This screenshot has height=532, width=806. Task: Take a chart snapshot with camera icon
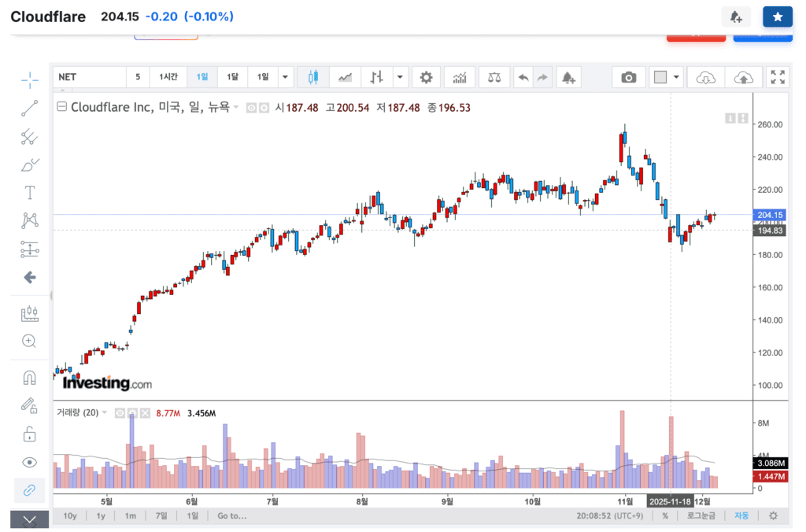coord(628,77)
